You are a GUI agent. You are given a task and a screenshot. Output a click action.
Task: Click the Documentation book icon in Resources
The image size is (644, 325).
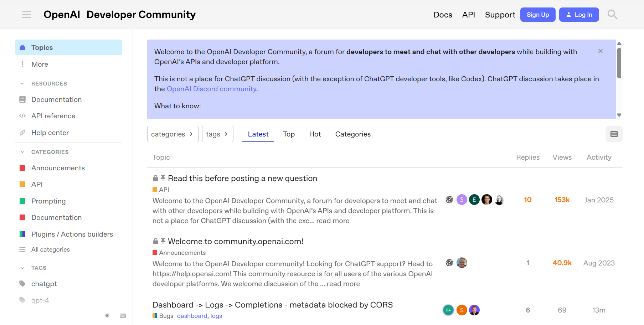coord(22,99)
